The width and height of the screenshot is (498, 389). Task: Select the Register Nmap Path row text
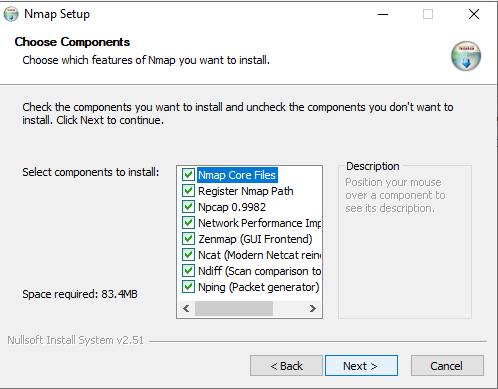tap(246, 191)
